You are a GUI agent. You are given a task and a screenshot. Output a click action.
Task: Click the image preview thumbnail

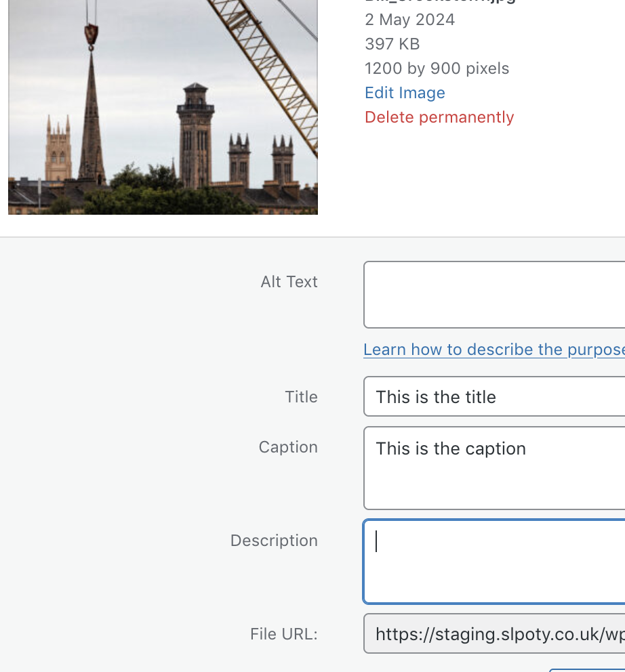(x=163, y=107)
